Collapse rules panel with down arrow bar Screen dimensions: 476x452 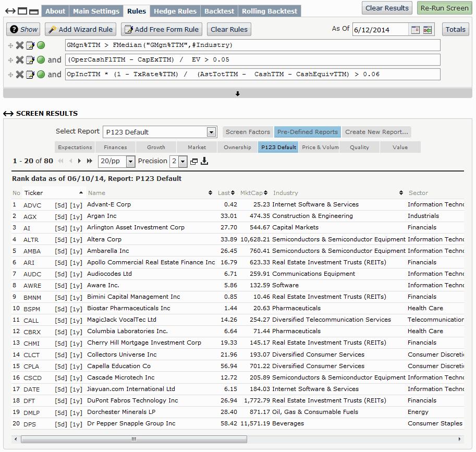pyautogui.click(x=238, y=94)
